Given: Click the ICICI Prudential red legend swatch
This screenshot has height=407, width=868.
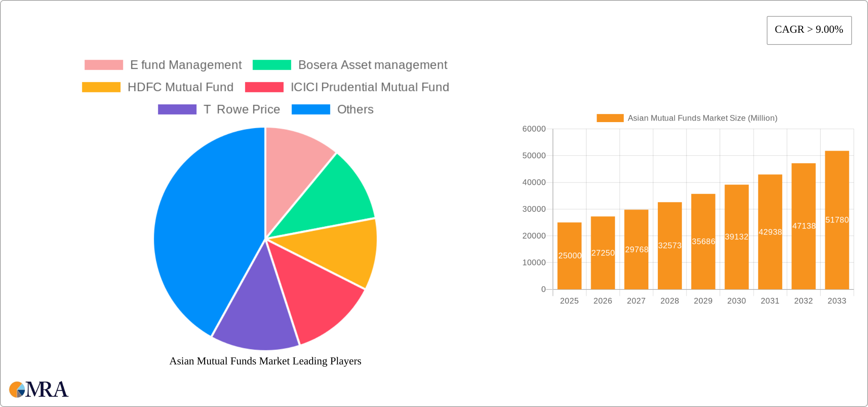Looking at the screenshot, I should click(264, 87).
